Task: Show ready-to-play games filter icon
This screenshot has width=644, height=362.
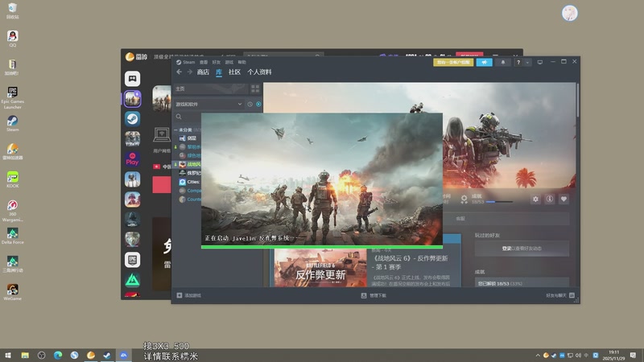Action: [x=258, y=105]
